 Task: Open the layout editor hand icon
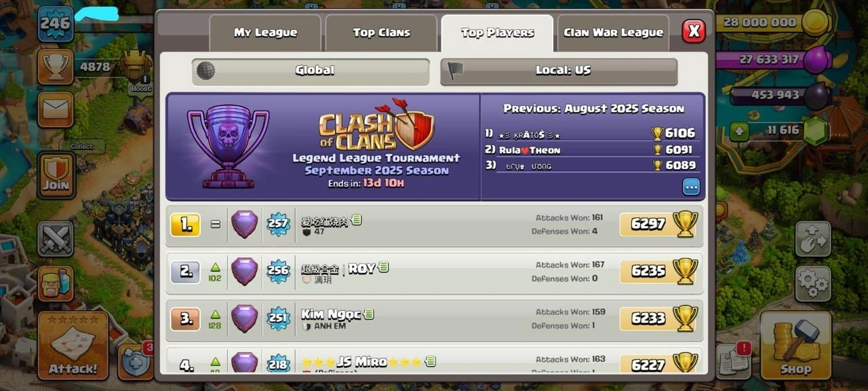pyautogui.click(x=812, y=239)
